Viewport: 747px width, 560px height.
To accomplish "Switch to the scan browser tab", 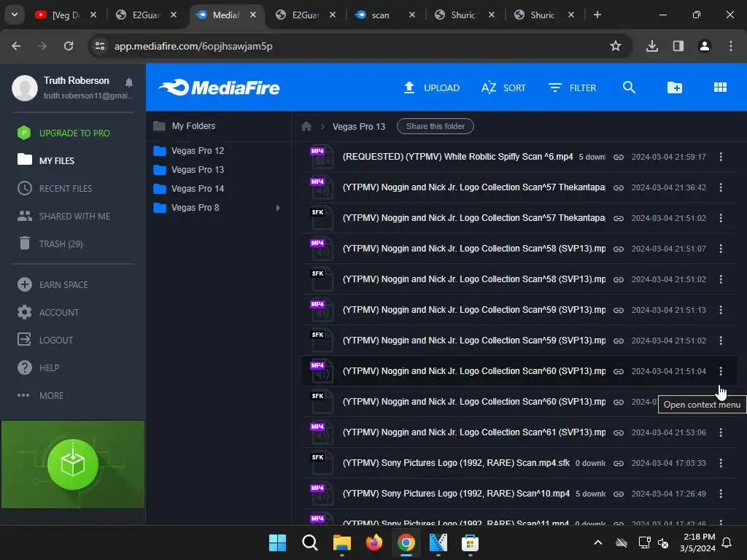I will [384, 15].
